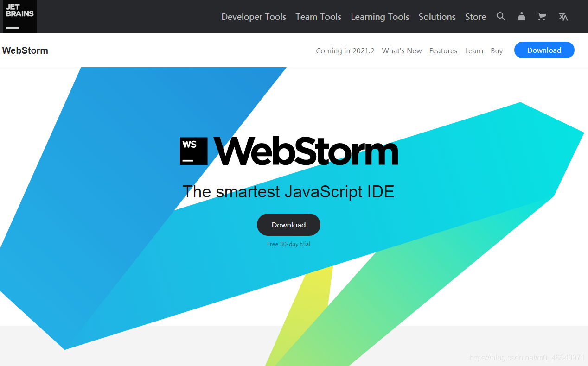588x366 pixels.
Task: Click the JetBrains logo
Action: 19,17
